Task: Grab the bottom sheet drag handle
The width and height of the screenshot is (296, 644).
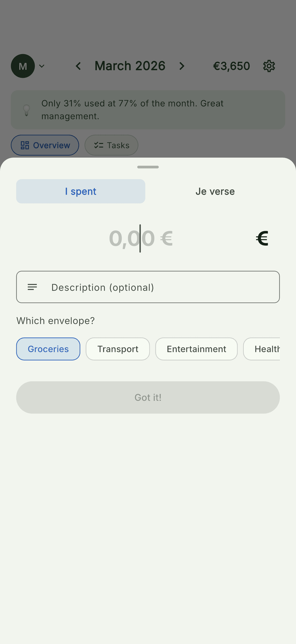Action: point(148,167)
